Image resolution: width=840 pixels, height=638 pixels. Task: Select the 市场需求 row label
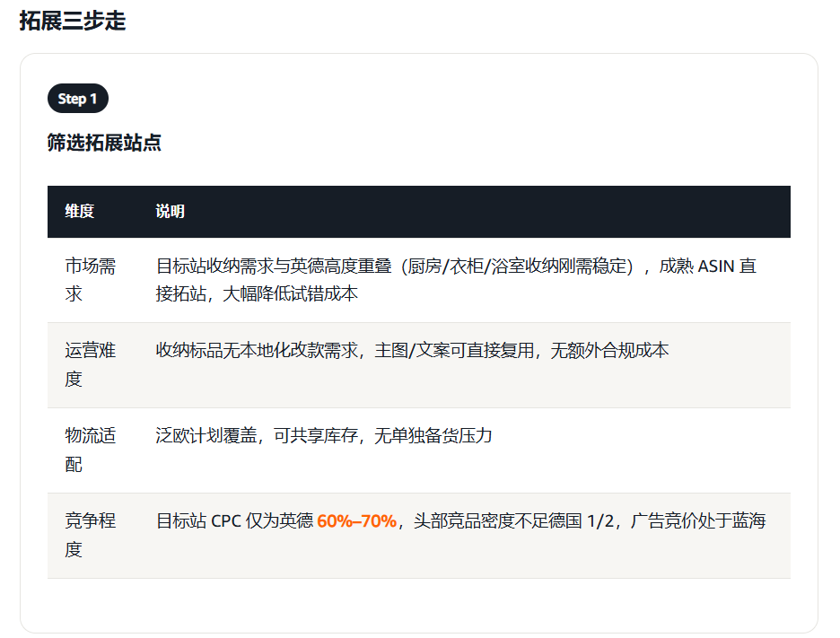tap(90, 280)
